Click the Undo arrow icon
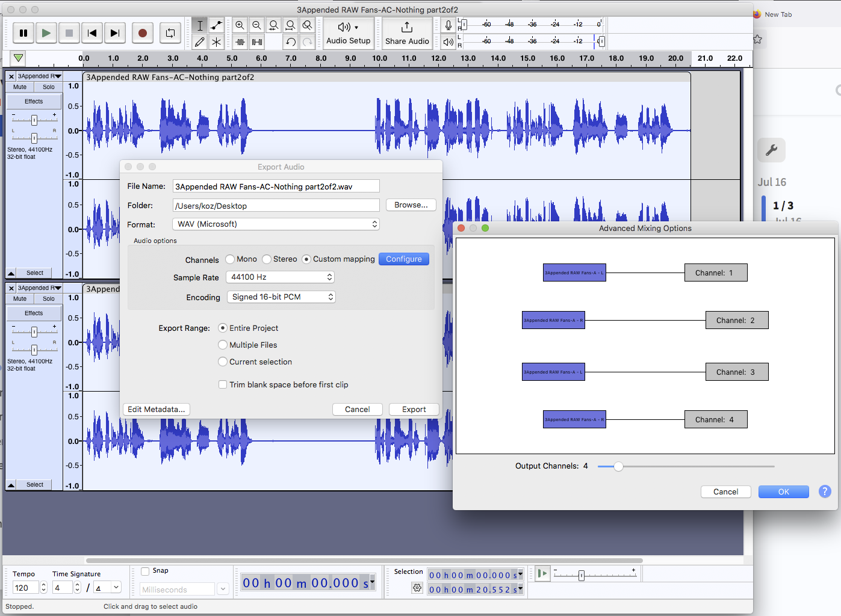The image size is (841, 616). 291,42
